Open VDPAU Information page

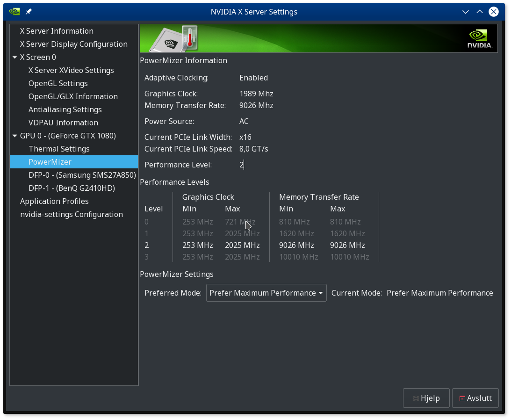coord(63,122)
